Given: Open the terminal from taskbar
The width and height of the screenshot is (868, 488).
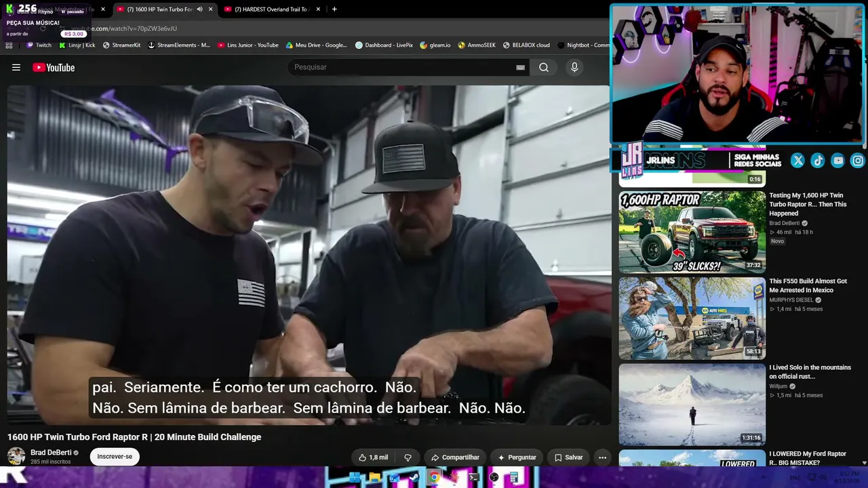Looking at the screenshot, I should 474,477.
